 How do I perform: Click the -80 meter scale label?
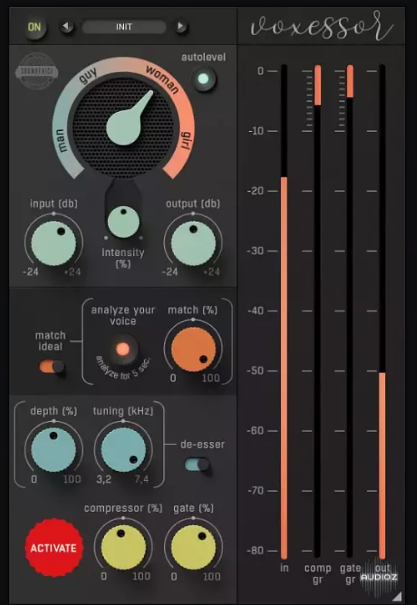[x=257, y=551]
